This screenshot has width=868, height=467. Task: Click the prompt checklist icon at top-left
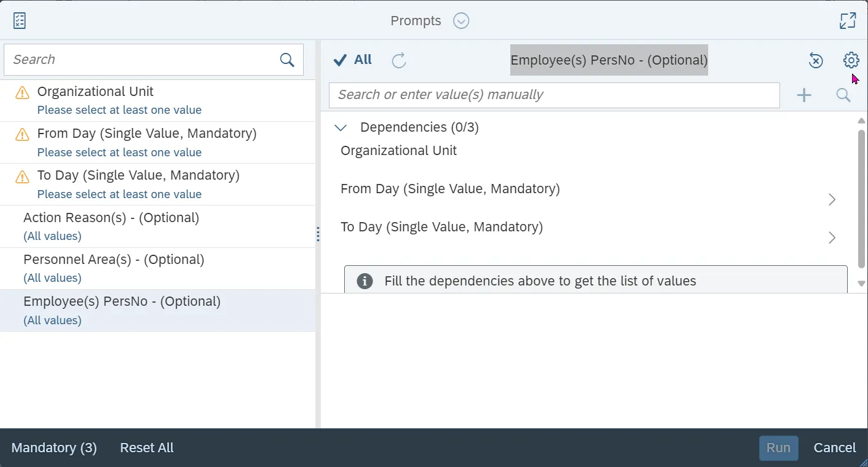20,21
